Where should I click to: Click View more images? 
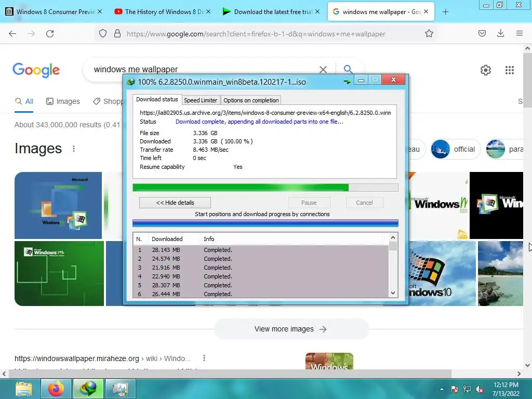(291, 329)
